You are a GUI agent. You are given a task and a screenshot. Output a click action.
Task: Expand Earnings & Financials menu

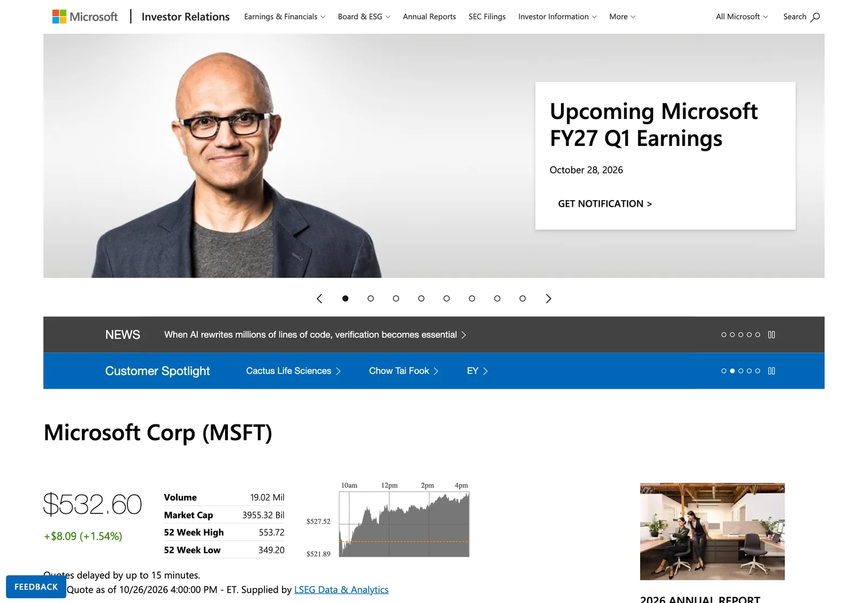click(x=285, y=17)
